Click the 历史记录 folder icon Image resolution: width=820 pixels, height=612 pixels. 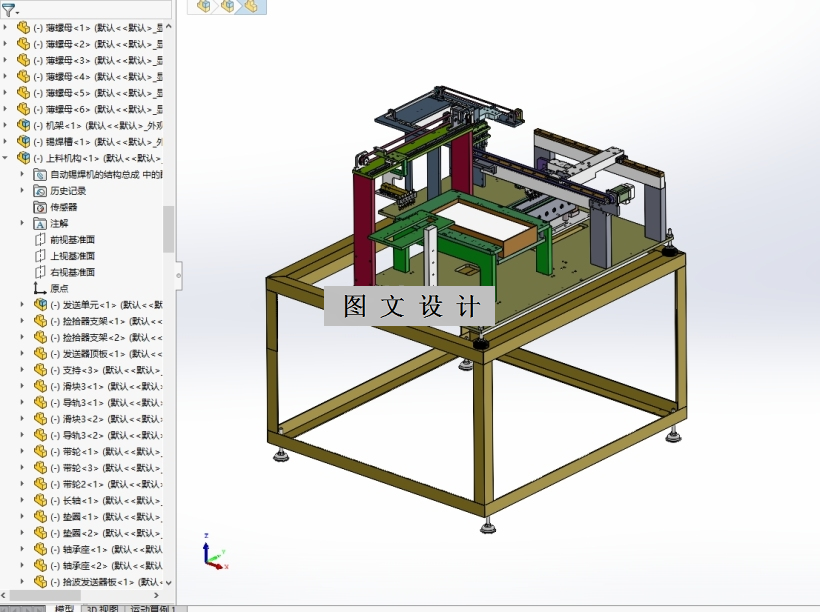pos(40,190)
